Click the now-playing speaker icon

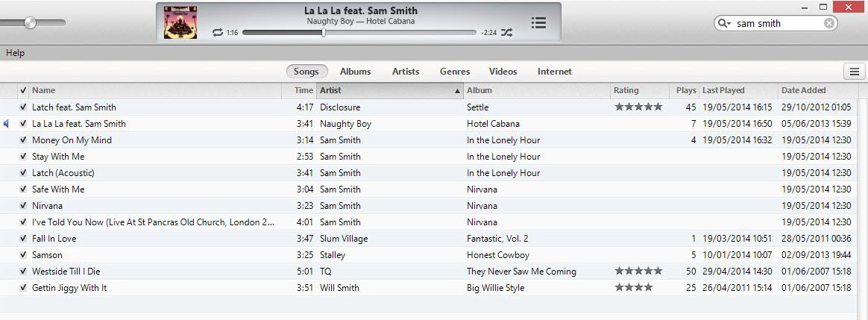tap(6, 124)
